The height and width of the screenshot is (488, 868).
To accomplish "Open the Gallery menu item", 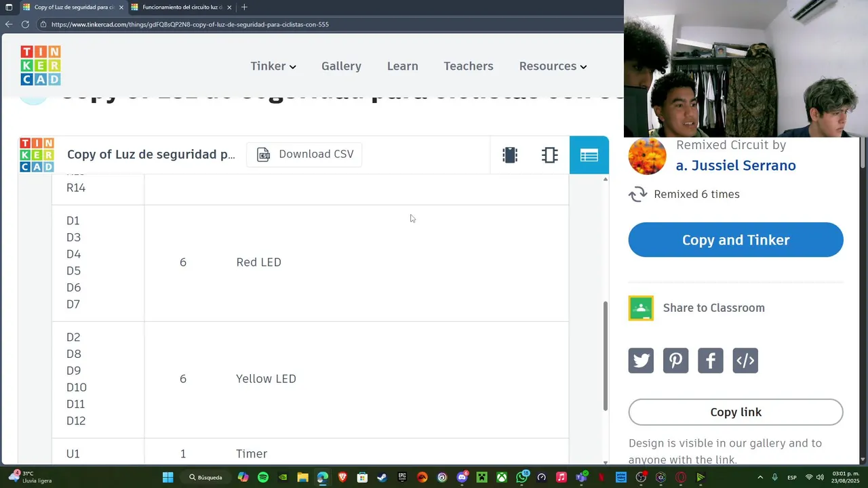I will [x=341, y=66].
